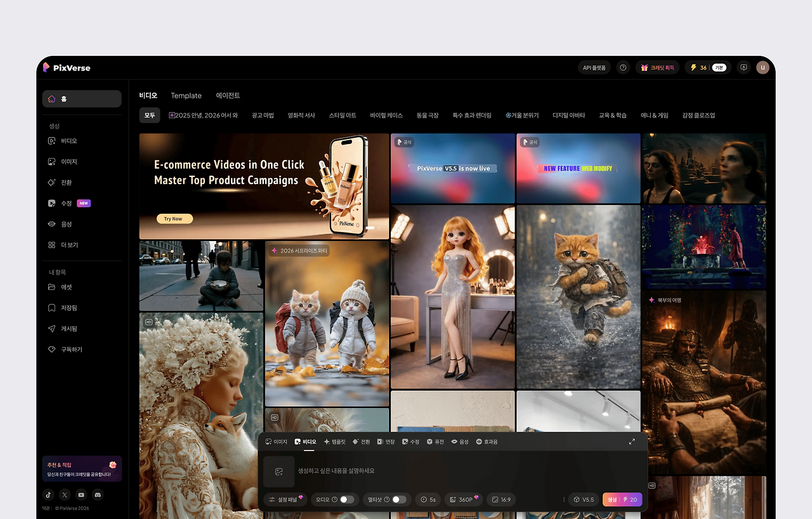Open the 약관 terms link

(x=46, y=508)
